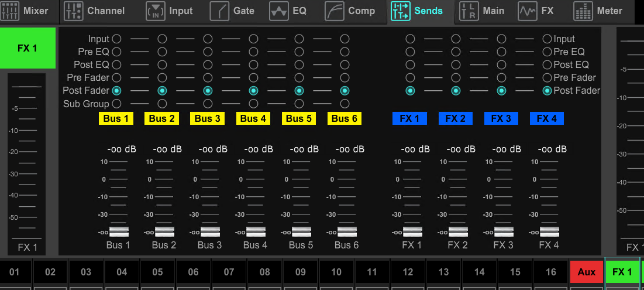
Task: Click the yellow Bus 5 button
Action: click(298, 118)
